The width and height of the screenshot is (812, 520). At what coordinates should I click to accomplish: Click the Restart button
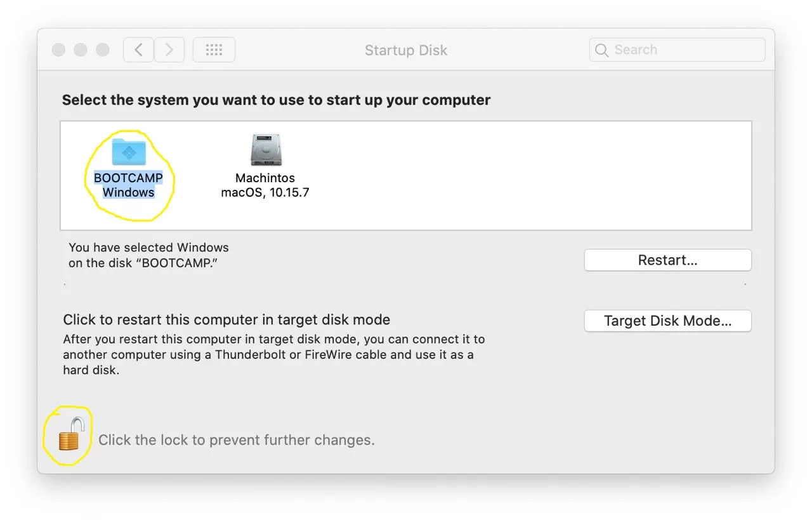click(667, 260)
